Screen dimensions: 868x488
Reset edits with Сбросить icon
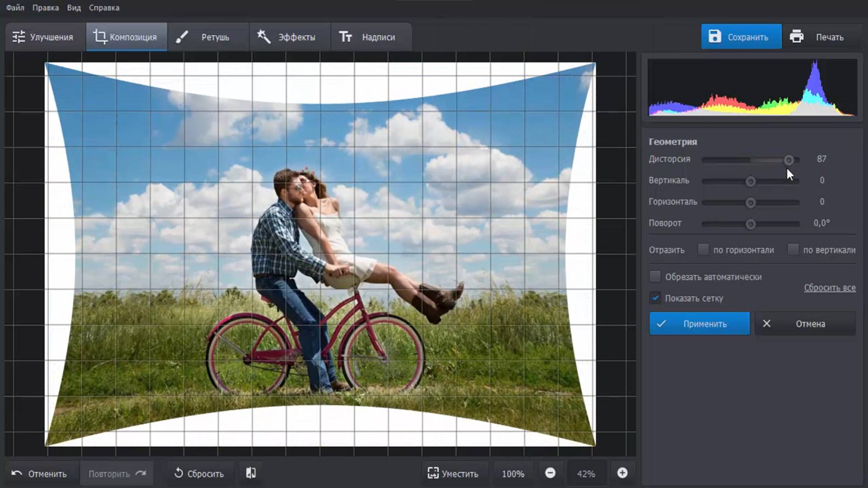coord(179,473)
